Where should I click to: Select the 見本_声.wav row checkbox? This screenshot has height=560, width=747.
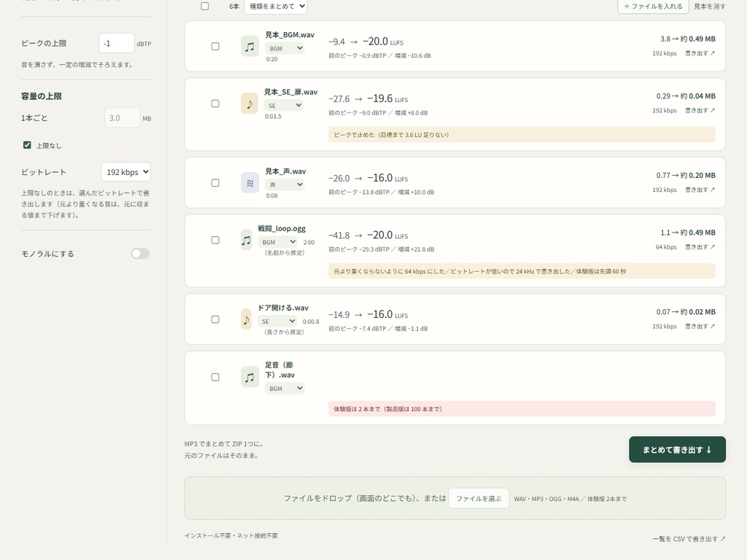(215, 183)
